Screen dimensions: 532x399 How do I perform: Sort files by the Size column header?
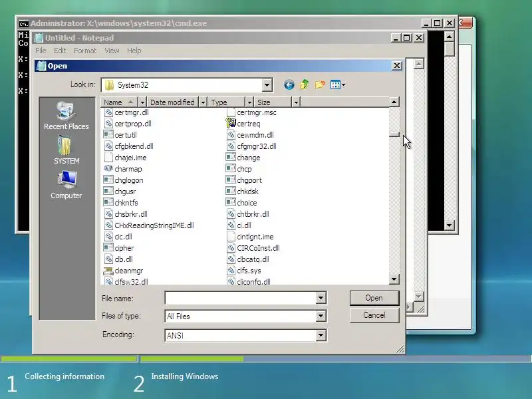(273, 102)
